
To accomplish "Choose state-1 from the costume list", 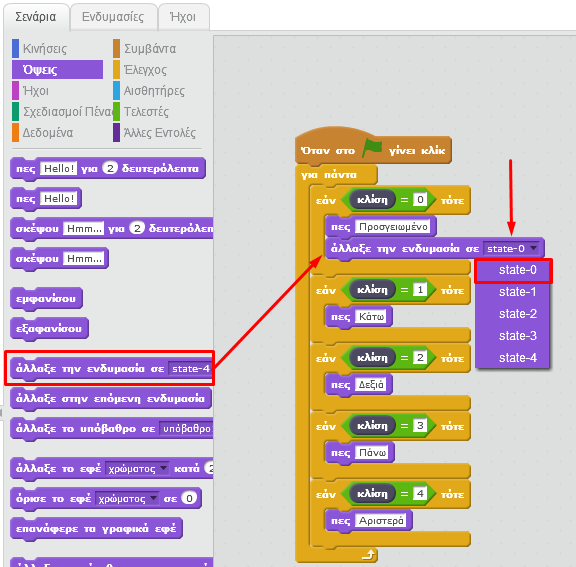I will [513, 292].
